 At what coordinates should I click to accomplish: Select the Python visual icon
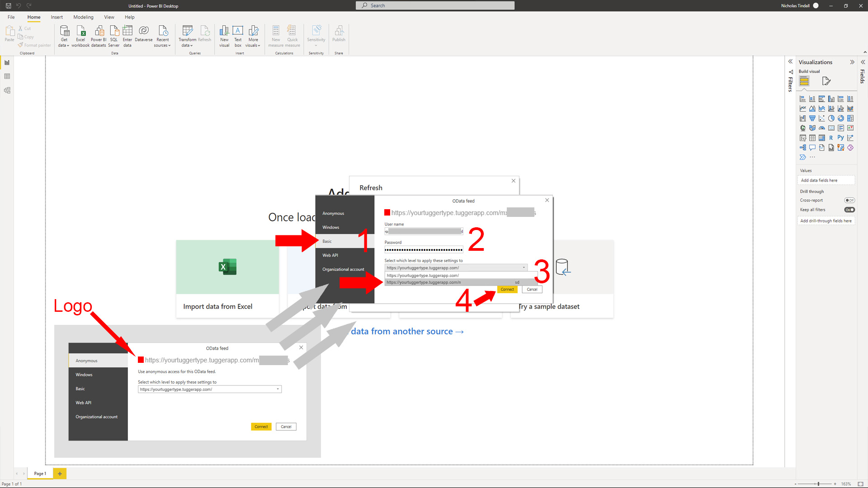point(840,138)
